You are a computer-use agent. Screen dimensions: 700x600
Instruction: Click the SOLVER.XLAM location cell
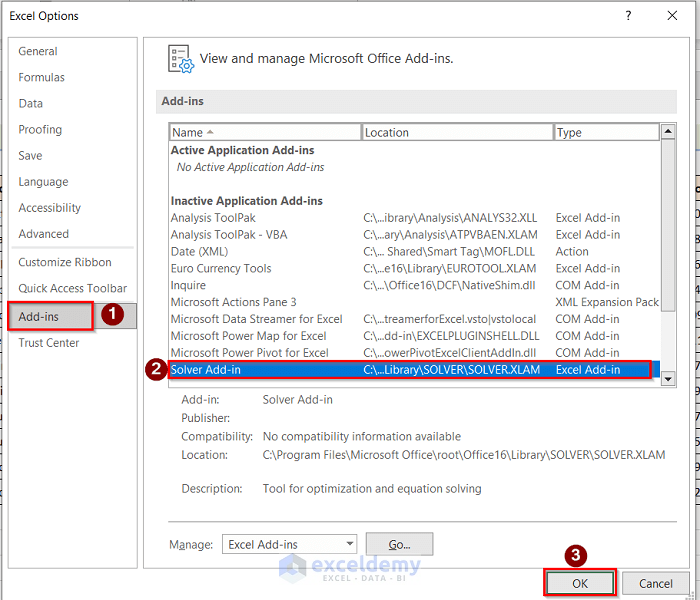tap(451, 370)
